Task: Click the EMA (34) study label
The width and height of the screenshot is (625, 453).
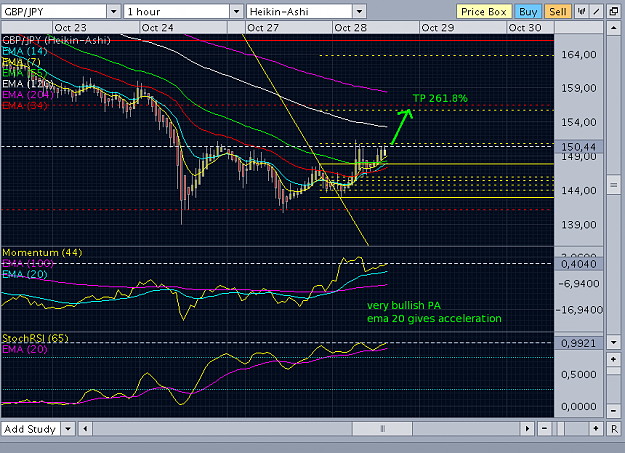Action: point(25,105)
